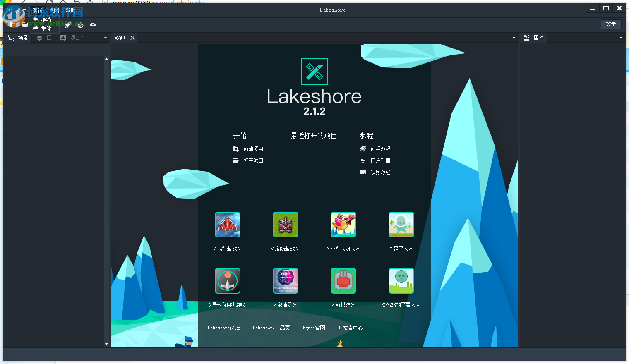
Task: Click the 登录 button
Action: (x=611, y=24)
